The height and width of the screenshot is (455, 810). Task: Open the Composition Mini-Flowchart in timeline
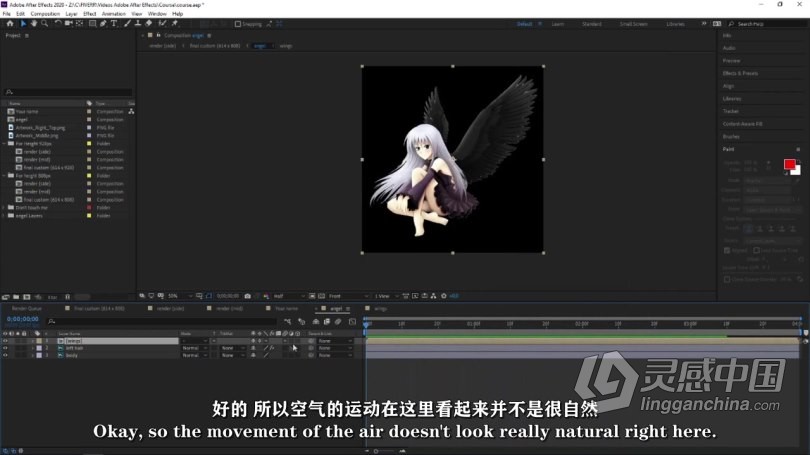point(287,321)
